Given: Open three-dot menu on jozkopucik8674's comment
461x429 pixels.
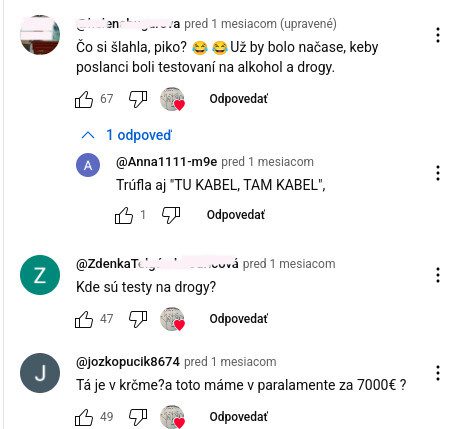Looking at the screenshot, I should pos(438,373).
